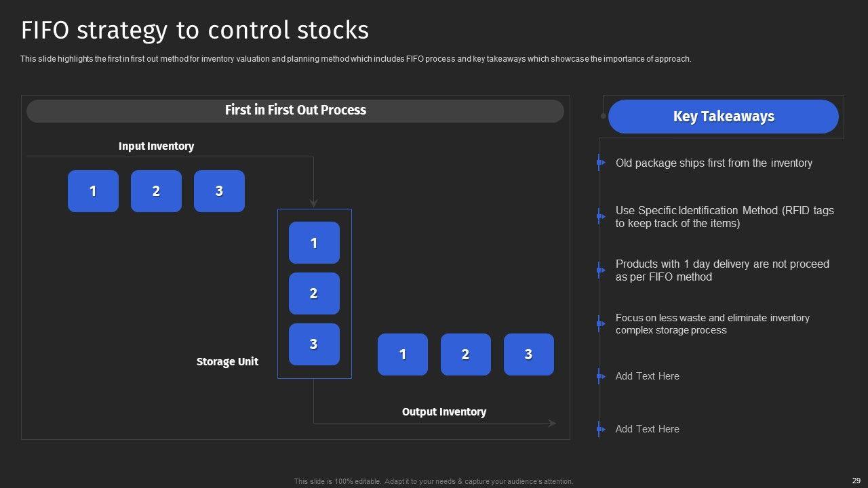The image size is (868, 488).
Task: Click bullet marker beside 'Use Specific Identification Method'
Action: 601,217
